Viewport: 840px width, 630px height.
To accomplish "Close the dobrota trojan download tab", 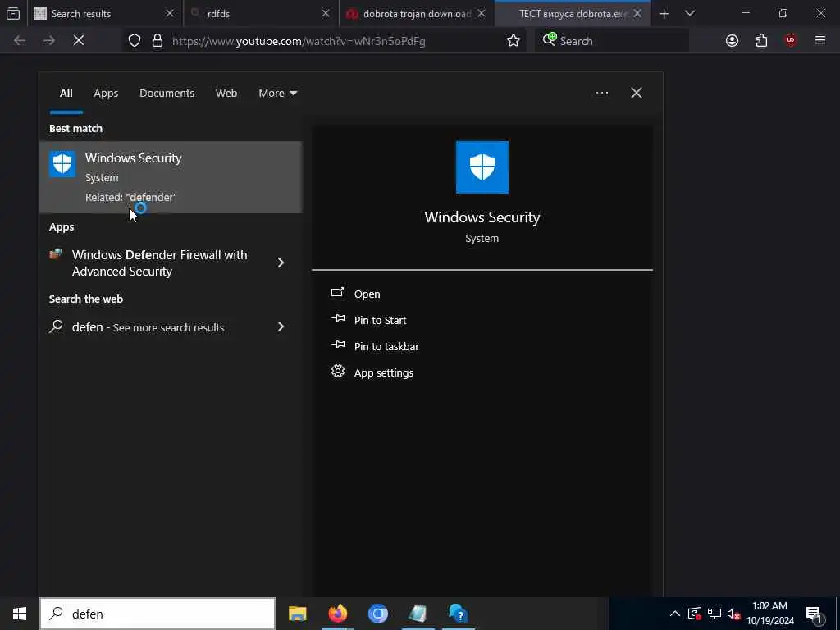I will click(x=482, y=13).
